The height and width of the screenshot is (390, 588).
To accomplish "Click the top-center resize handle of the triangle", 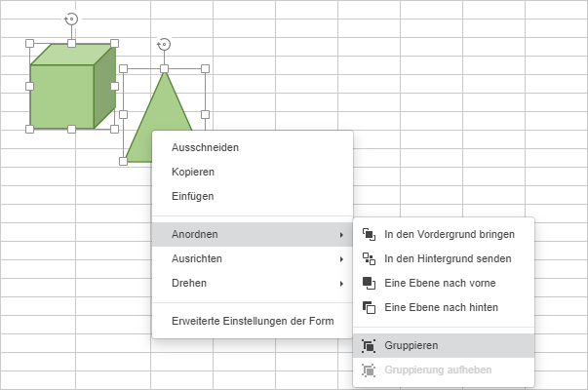I will 164,68.
